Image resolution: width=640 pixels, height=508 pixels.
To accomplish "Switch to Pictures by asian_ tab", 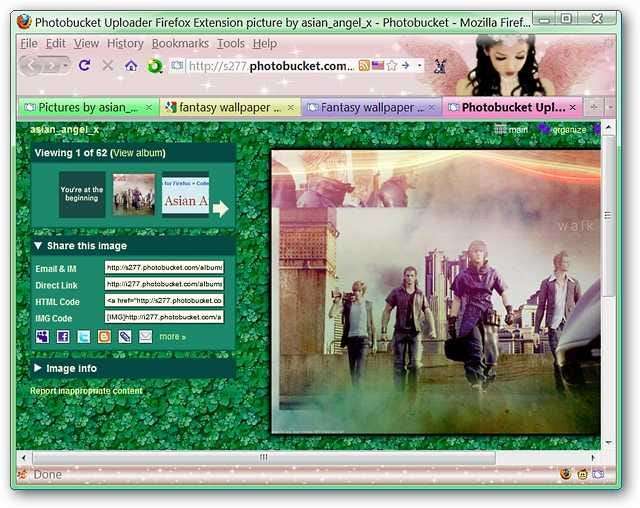I will pyautogui.click(x=88, y=107).
